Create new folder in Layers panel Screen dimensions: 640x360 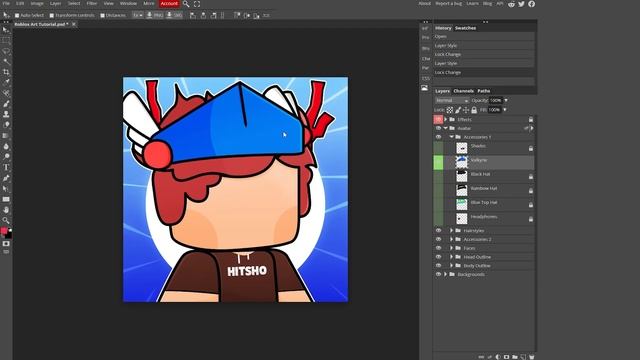(x=515, y=357)
